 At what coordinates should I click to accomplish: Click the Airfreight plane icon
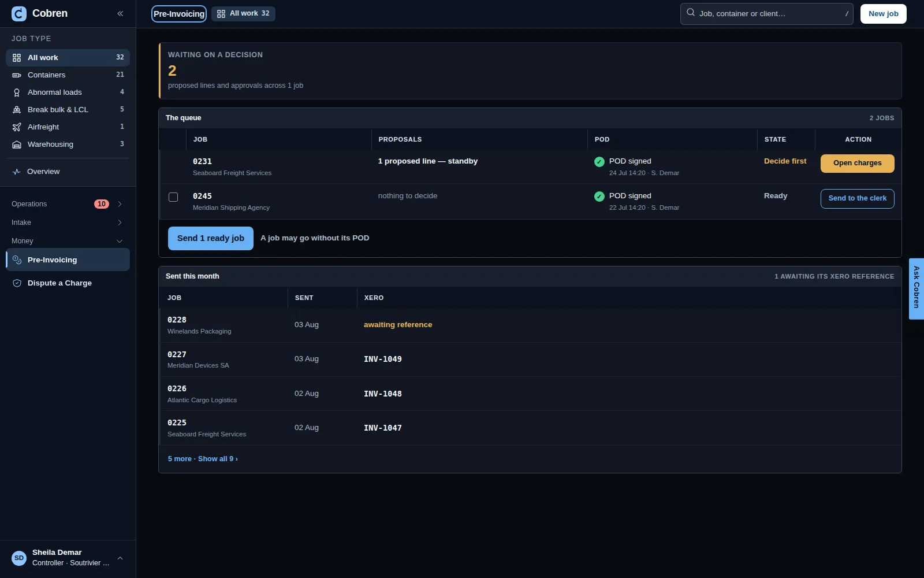point(17,127)
